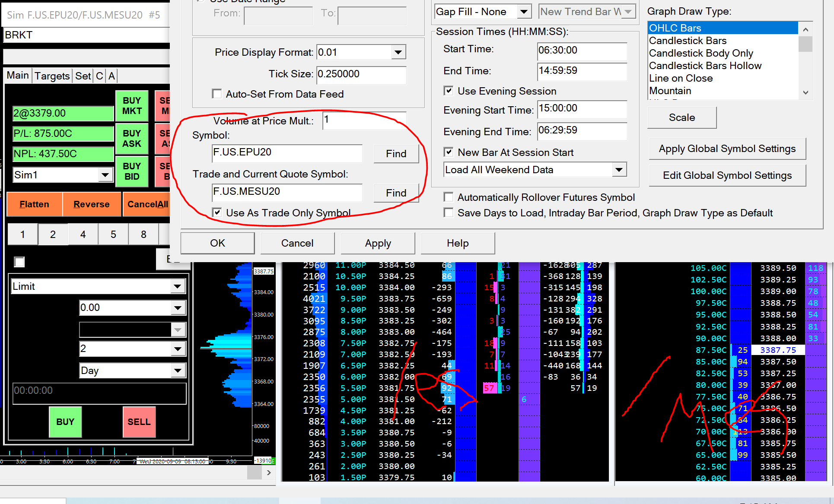834x504 pixels.
Task: Click the Symbol F.US.EPU20 input field
Action: [286, 152]
